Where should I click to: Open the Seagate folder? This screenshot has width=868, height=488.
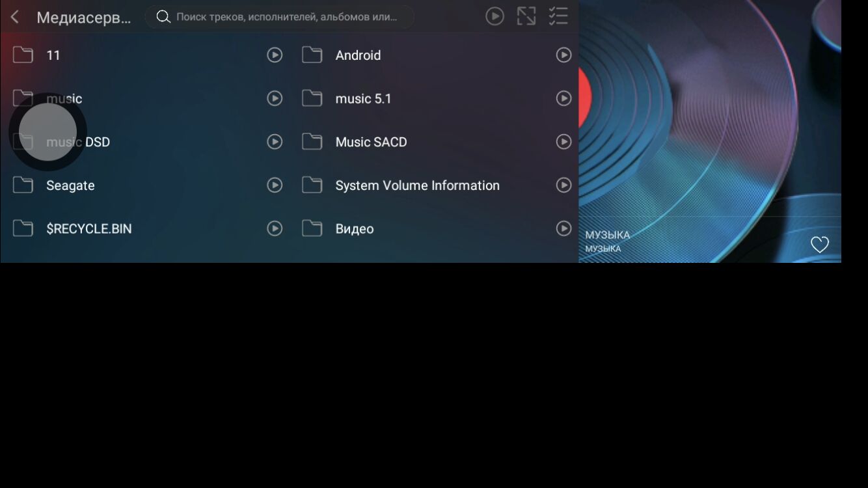(70, 185)
